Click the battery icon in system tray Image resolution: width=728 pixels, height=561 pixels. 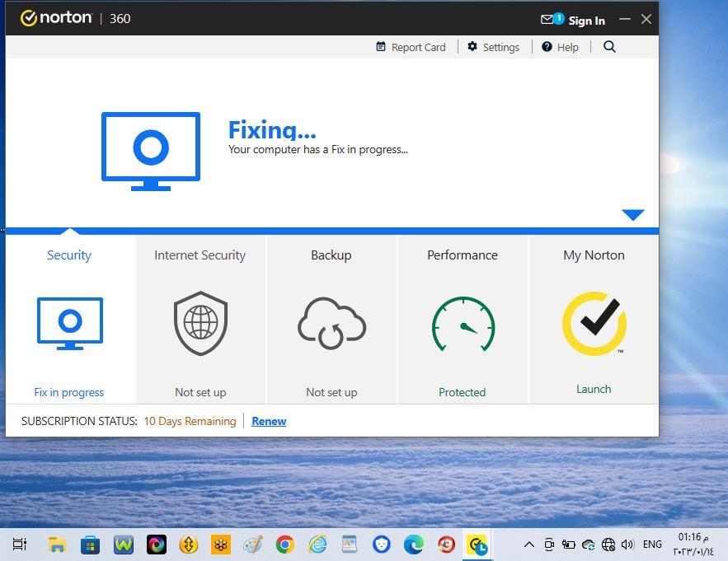coord(568,545)
